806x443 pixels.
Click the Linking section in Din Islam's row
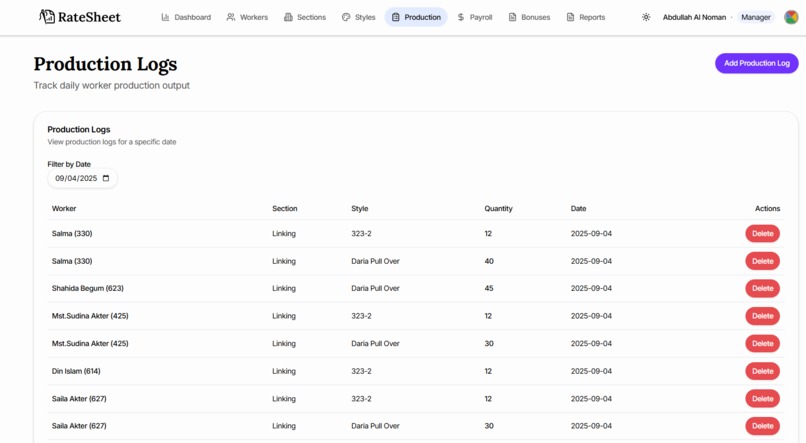[284, 371]
